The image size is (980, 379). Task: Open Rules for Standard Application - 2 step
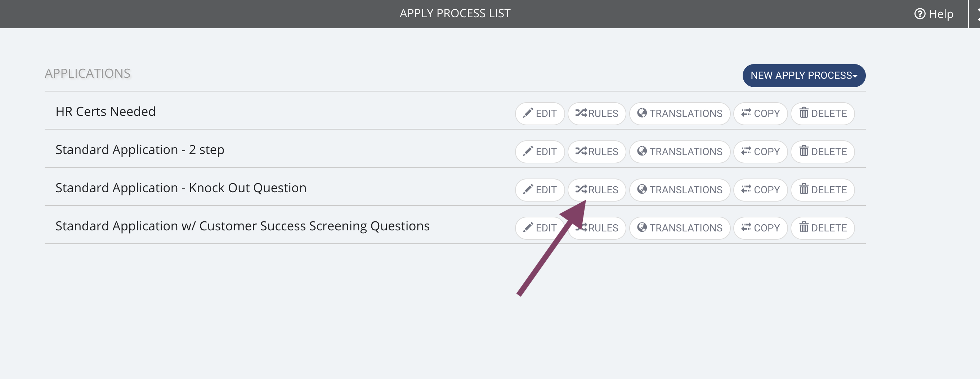596,152
